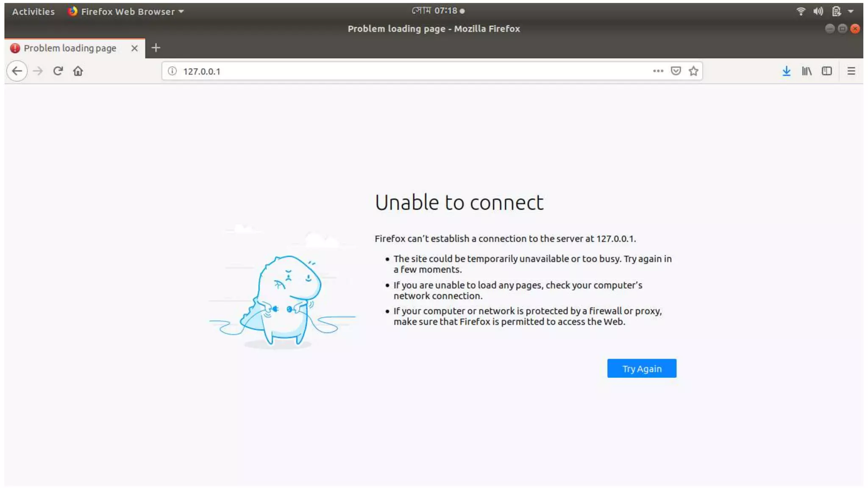Click the Try Again button
Screen dimensions: 868x488
coord(641,369)
